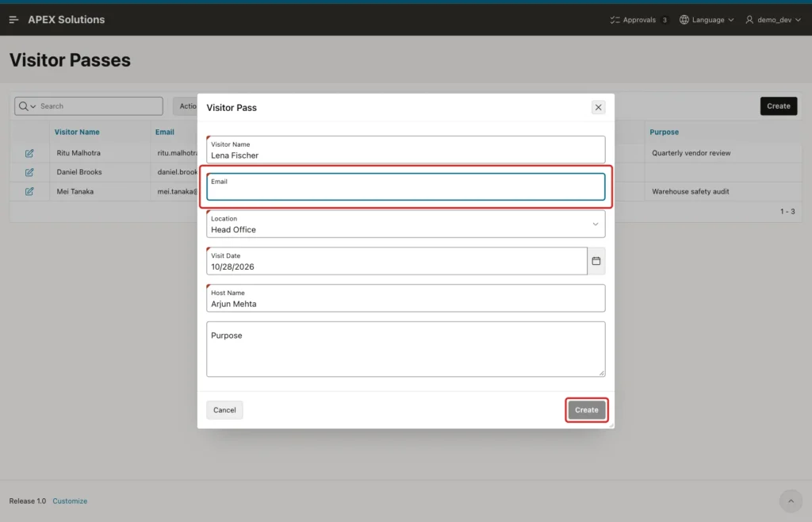Image resolution: width=812 pixels, height=522 pixels.
Task: Click the Host Name field
Action: pos(405,298)
